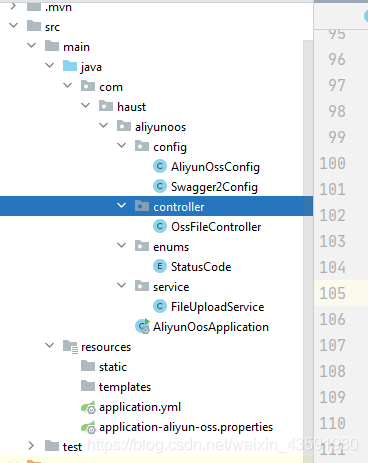This screenshot has width=368, height=463.
Task: Open FileUploadService class
Action: [217, 307]
